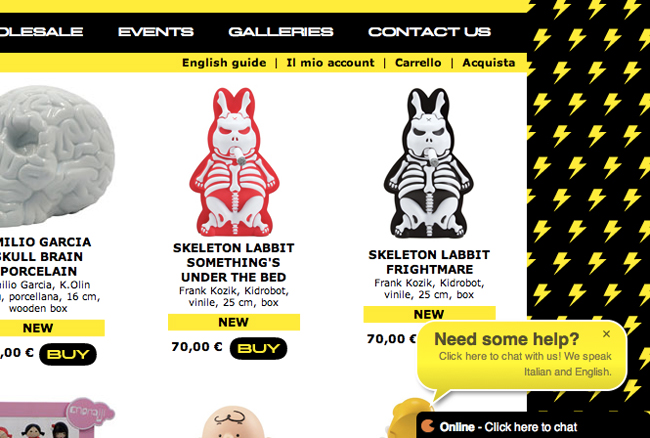The width and height of the screenshot is (650, 438).
Task: Buy the Skull Brain Porcelain
Action: [68, 354]
